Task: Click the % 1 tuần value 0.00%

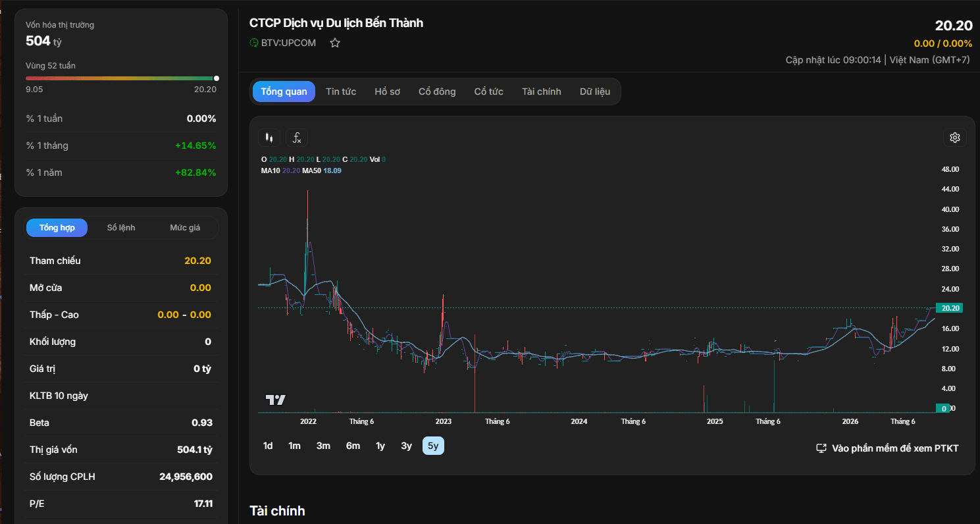Action: point(201,118)
